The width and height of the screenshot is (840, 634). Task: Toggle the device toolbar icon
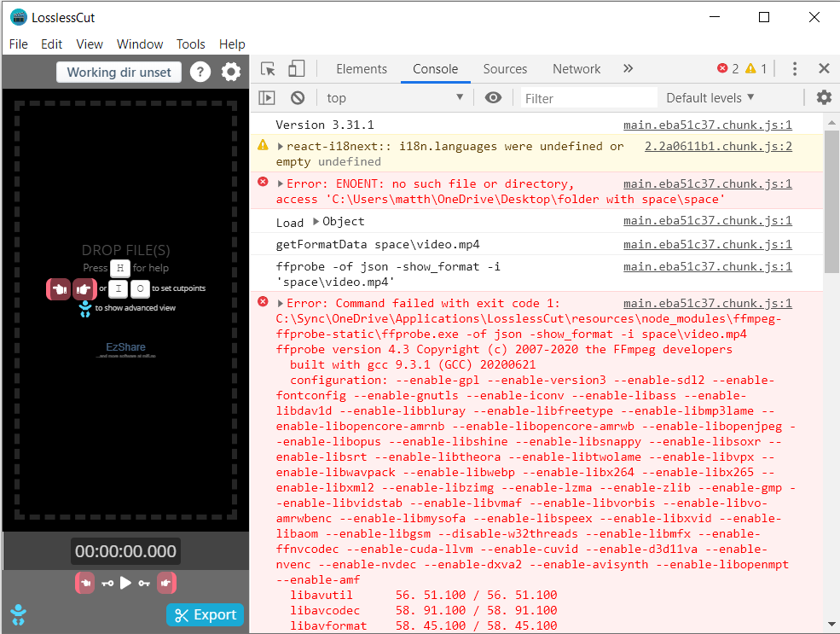pyautogui.click(x=296, y=68)
